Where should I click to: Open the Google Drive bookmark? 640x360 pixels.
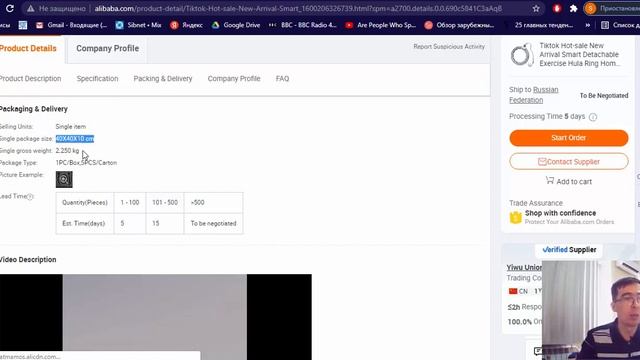coord(236,25)
